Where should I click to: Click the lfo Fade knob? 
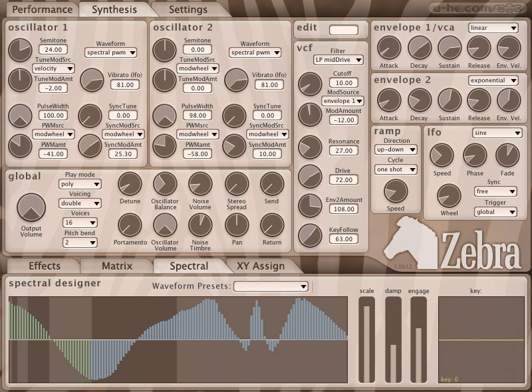point(507,155)
